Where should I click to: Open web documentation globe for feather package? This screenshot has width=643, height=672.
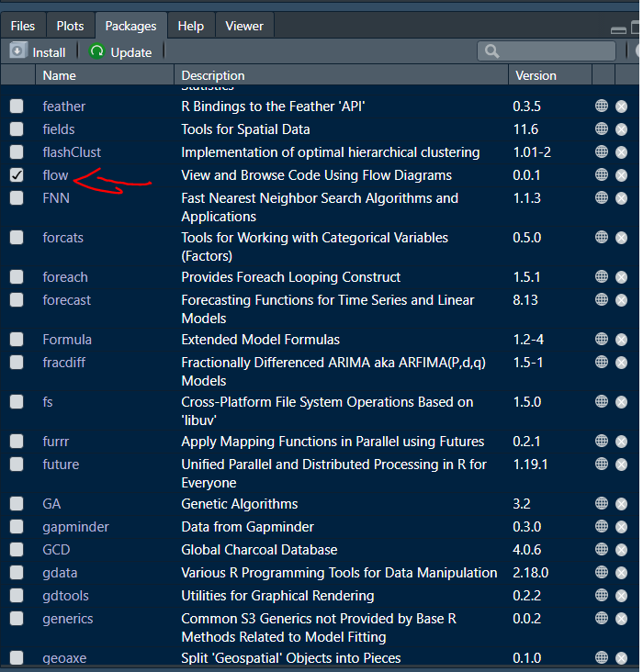tap(602, 106)
